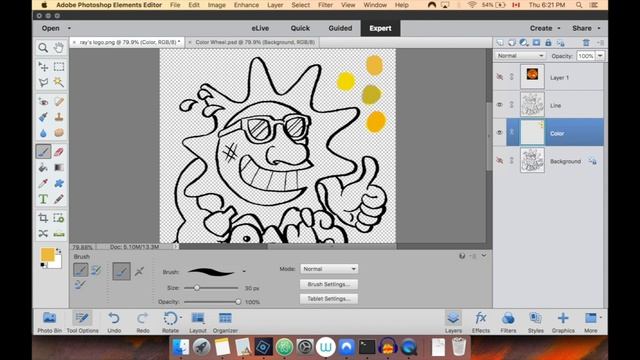Open the brush preset picker dropdown
Screen dimensions: 640x360
pos(244,271)
